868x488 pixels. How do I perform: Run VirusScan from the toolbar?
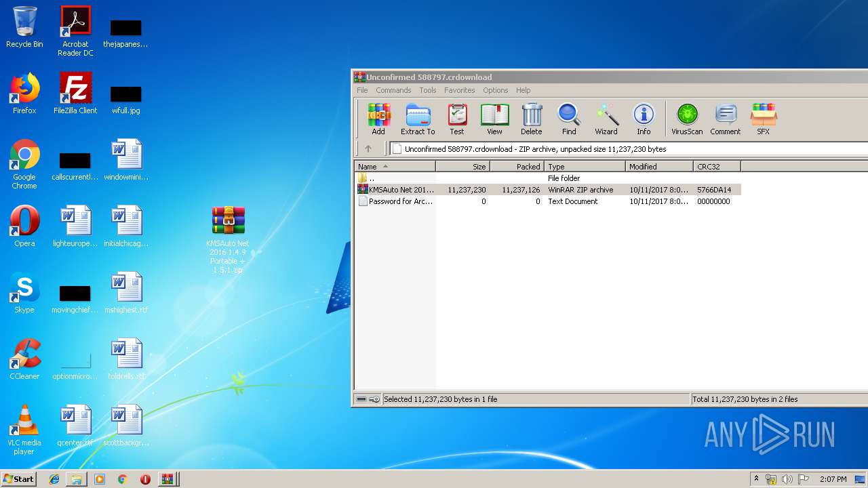point(687,119)
